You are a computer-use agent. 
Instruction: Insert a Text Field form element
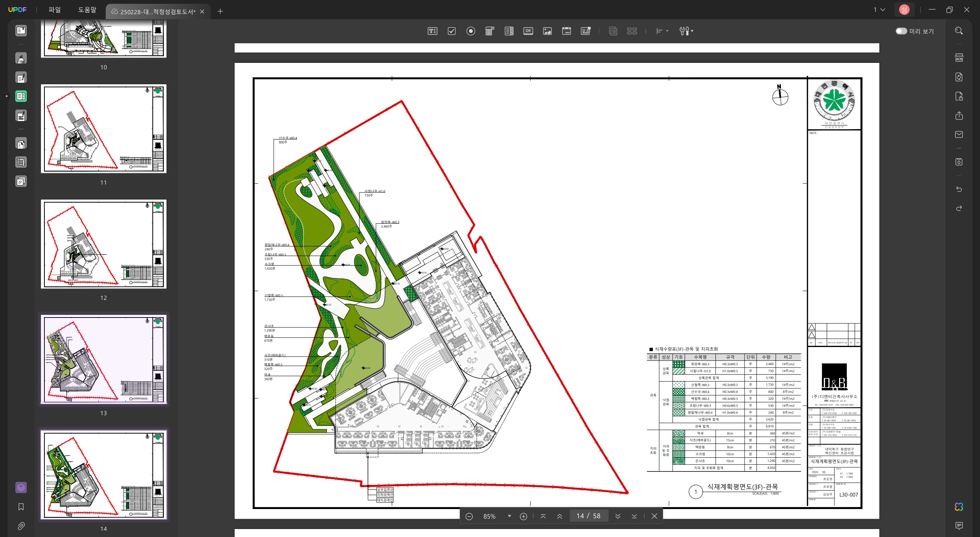point(432,31)
